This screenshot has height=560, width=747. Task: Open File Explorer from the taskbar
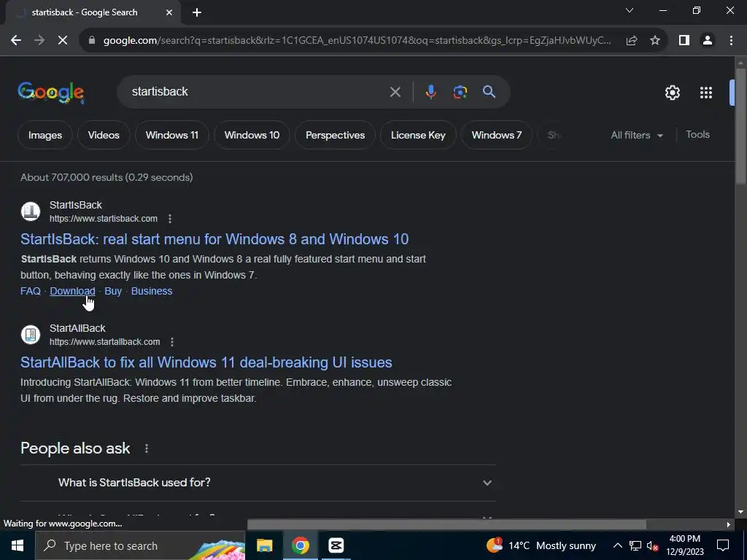tap(264, 545)
